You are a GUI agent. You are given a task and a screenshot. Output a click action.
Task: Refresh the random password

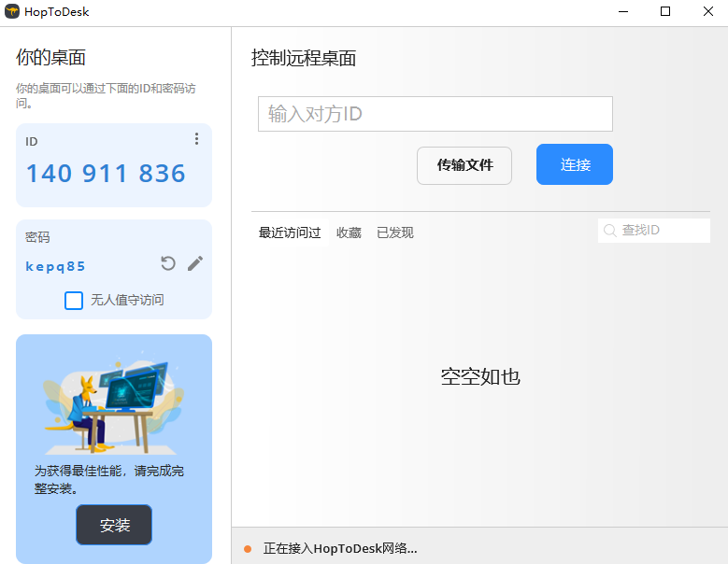pos(168,263)
